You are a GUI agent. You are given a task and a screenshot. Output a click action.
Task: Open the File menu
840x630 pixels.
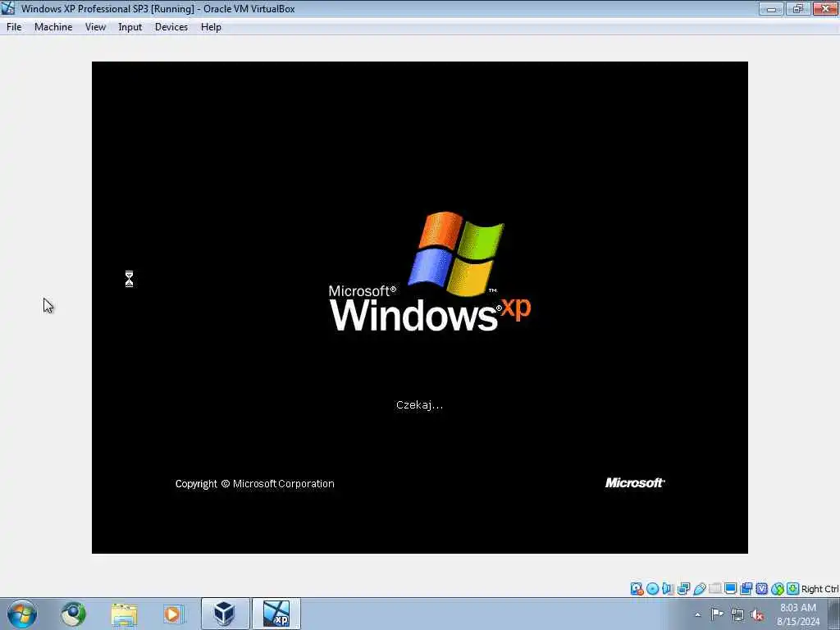(14, 27)
